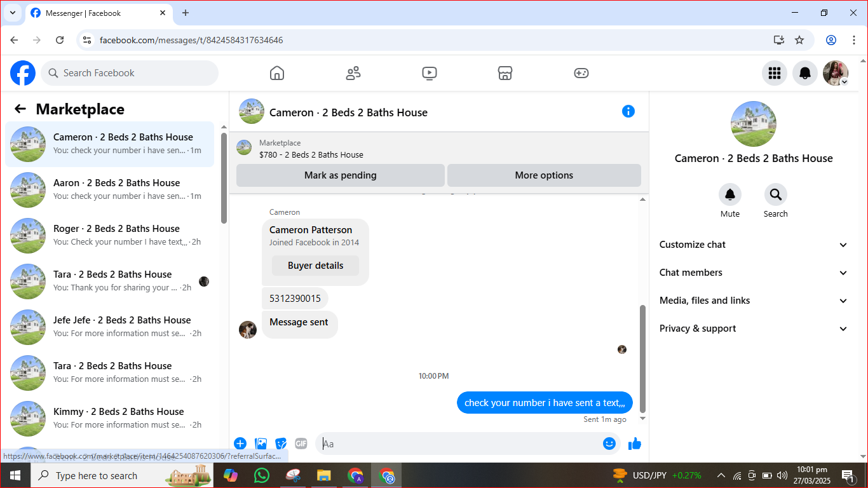Open a new Chrome tab

click(x=186, y=13)
